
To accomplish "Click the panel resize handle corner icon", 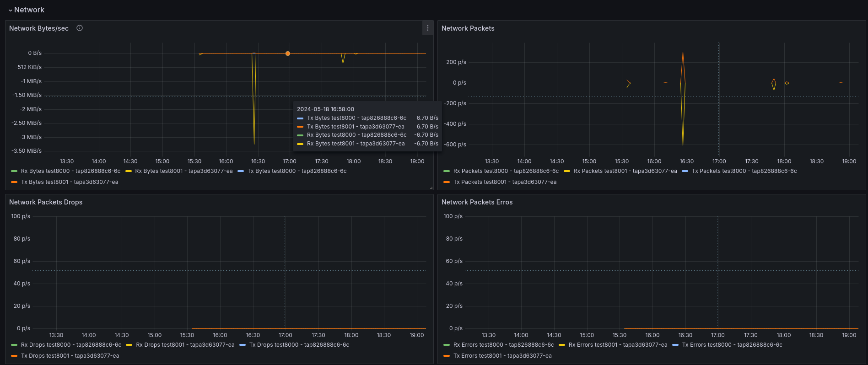I will click(431, 188).
